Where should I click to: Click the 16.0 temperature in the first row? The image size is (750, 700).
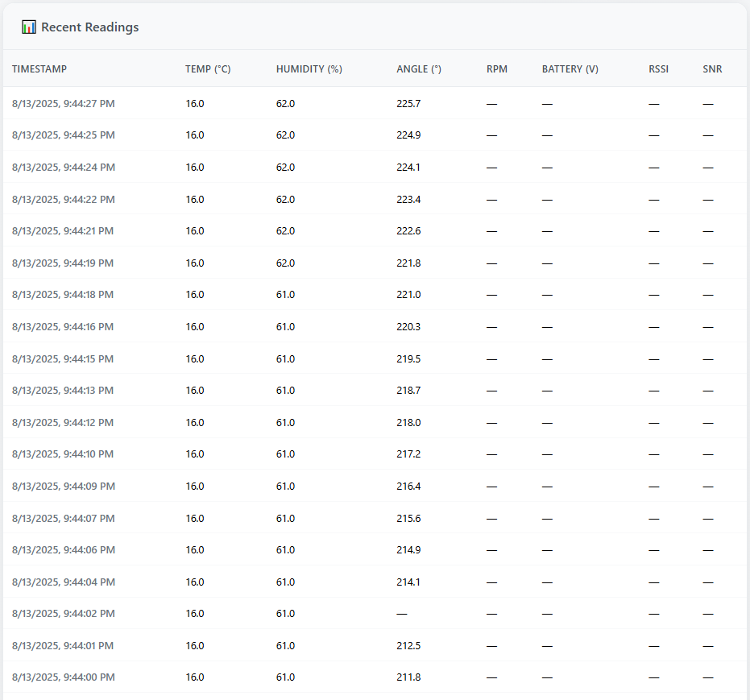tap(195, 103)
